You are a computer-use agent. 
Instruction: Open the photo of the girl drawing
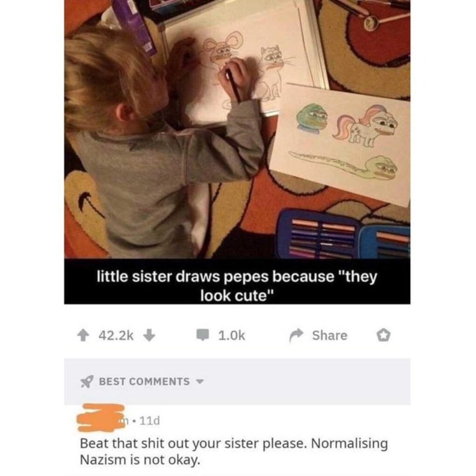click(x=237, y=129)
